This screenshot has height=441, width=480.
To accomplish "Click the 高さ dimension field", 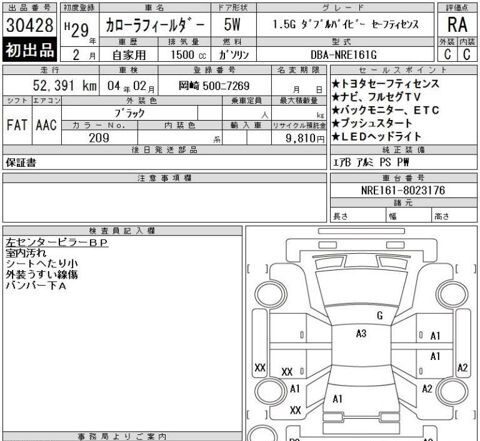I will pos(454,216).
